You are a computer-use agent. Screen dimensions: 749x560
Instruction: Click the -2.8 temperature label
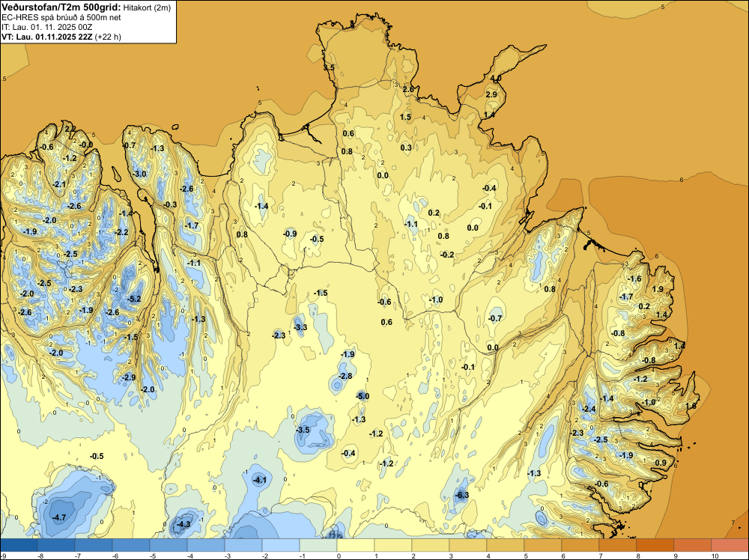point(345,376)
